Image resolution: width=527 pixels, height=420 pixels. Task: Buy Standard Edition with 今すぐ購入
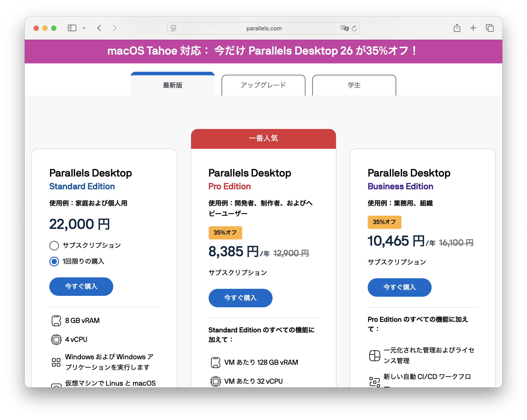click(81, 286)
